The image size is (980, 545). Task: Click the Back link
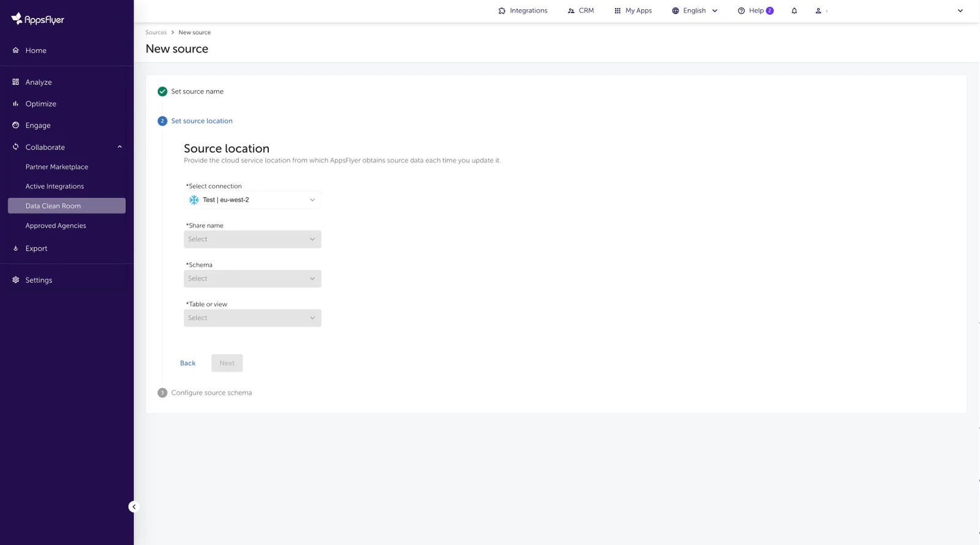click(187, 363)
